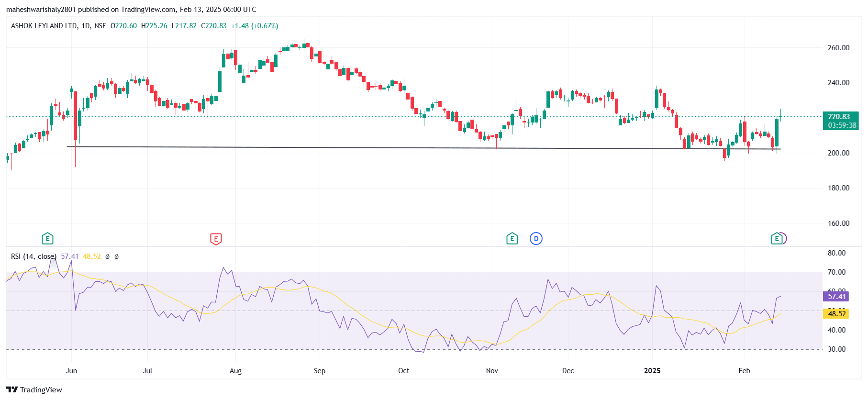The width and height of the screenshot is (868, 400).
Task: Click the Jun label on time axis
Action: (x=71, y=371)
